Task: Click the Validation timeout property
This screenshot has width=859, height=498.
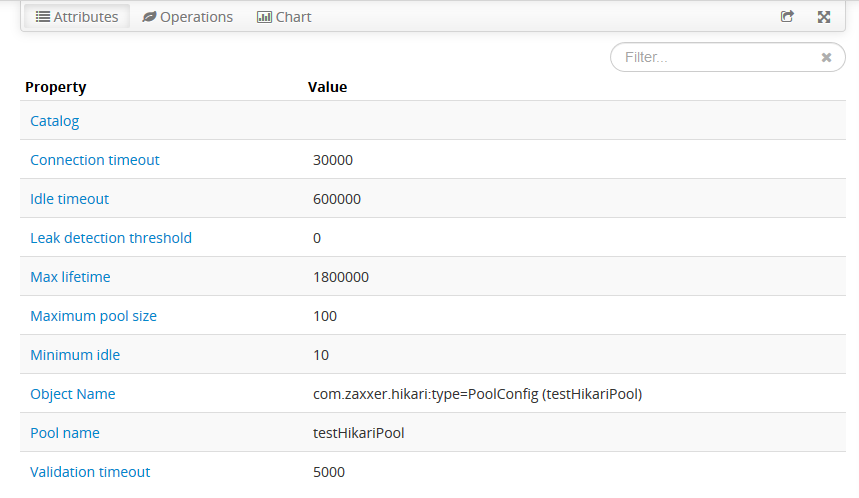Action: point(90,472)
